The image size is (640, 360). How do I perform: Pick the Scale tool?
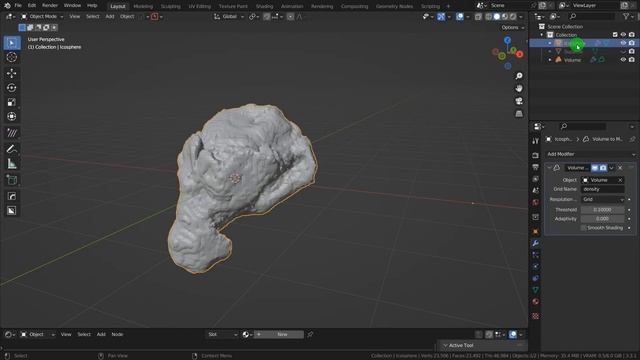coord(12,102)
